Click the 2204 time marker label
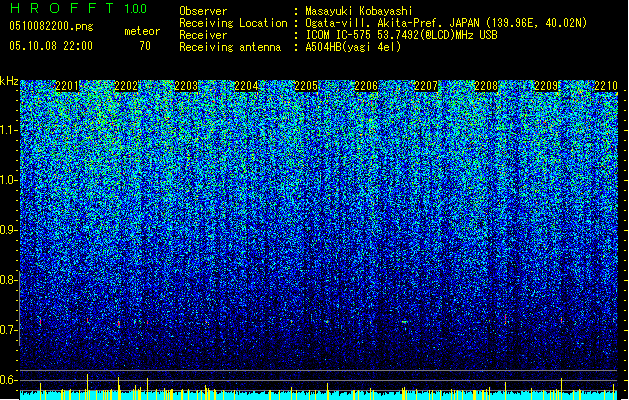The height and width of the screenshot is (400, 629). point(246,86)
